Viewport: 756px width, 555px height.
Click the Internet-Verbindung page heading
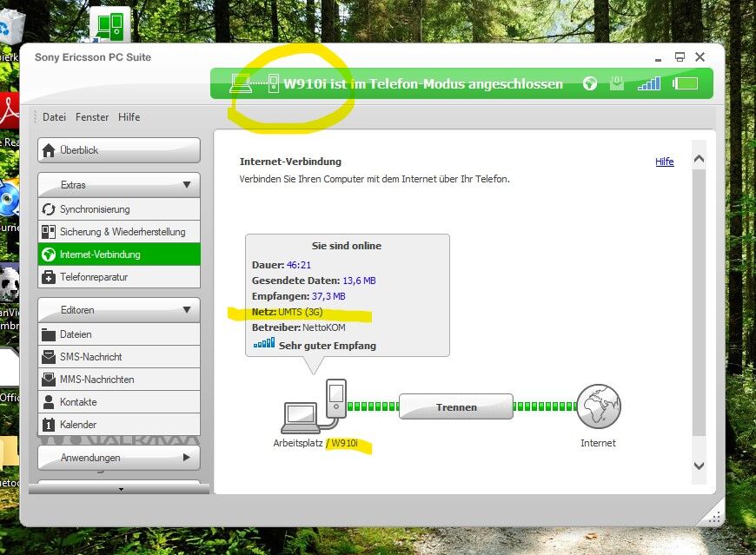[x=290, y=162]
